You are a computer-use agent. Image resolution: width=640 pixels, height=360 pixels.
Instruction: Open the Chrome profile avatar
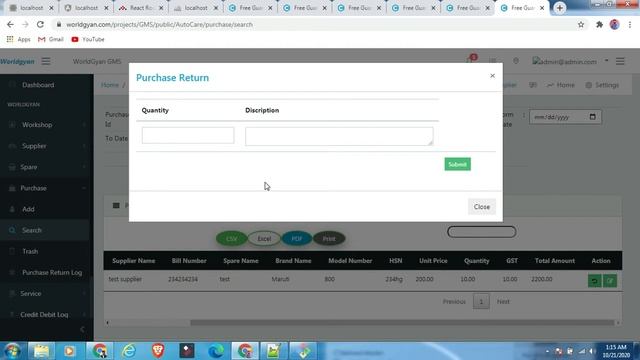614,24
